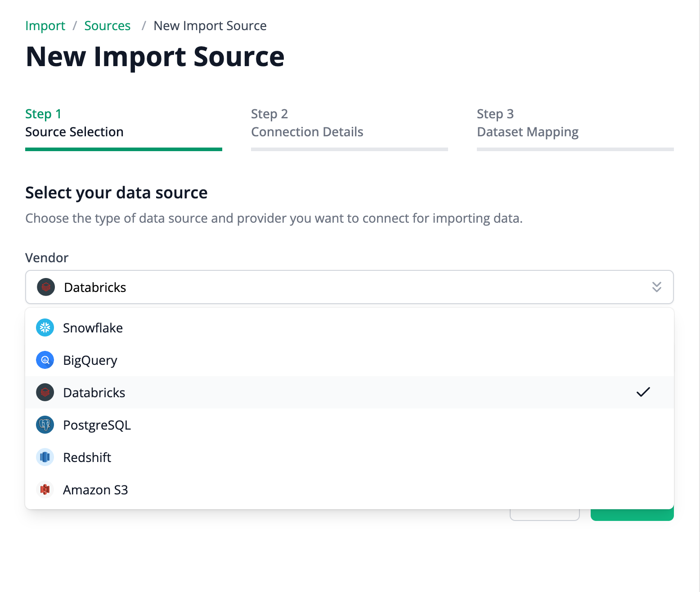This screenshot has width=700, height=592.
Task: Click the Databricks icon in the vendor field
Action: [45, 287]
